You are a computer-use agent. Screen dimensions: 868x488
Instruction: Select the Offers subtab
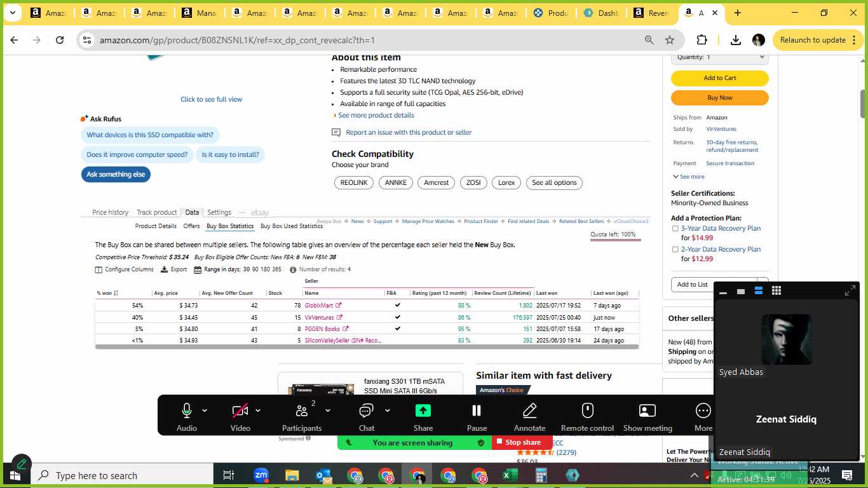pyautogui.click(x=191, y=226)
